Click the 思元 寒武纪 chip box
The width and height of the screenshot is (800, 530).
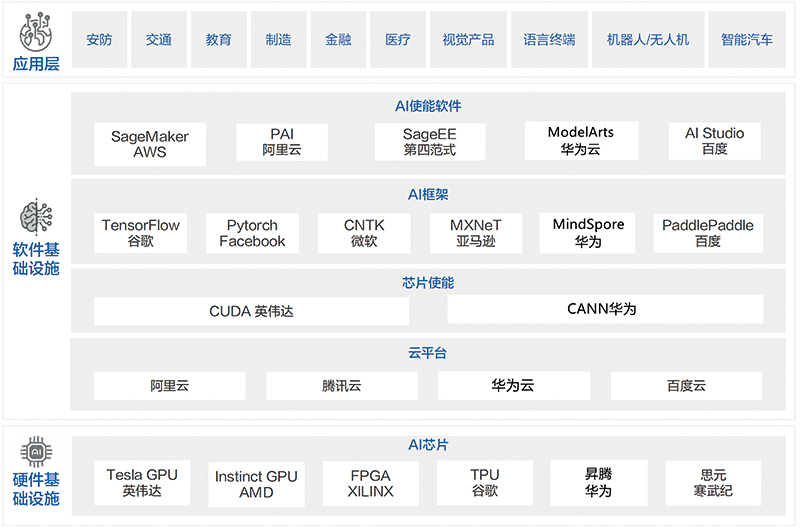click(x=713, y=483)
